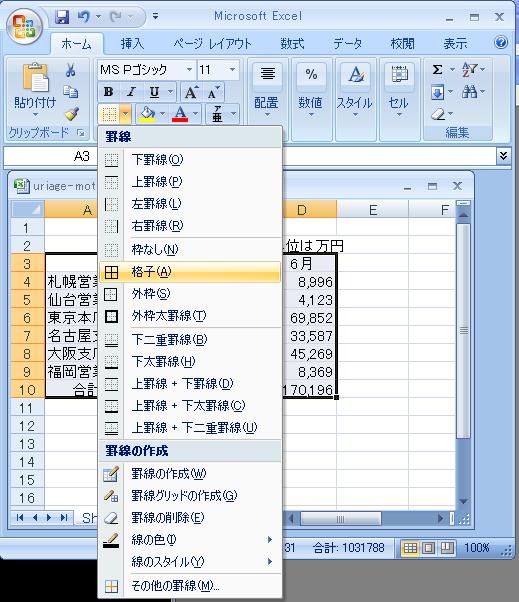Click the Name Box showing A3
This screenshot has height=602, width=519.
50,156
